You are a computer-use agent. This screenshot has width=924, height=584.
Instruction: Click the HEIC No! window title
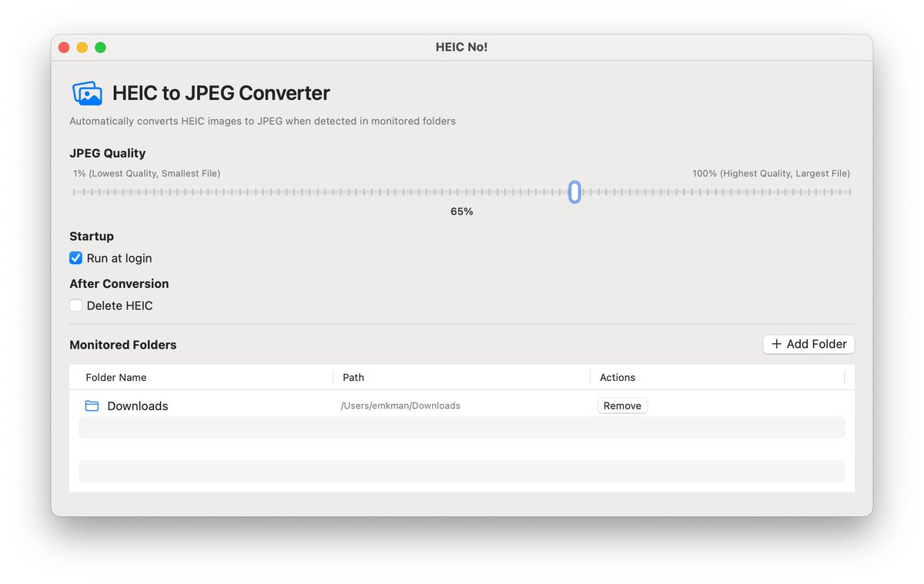(x=462, y=47)
